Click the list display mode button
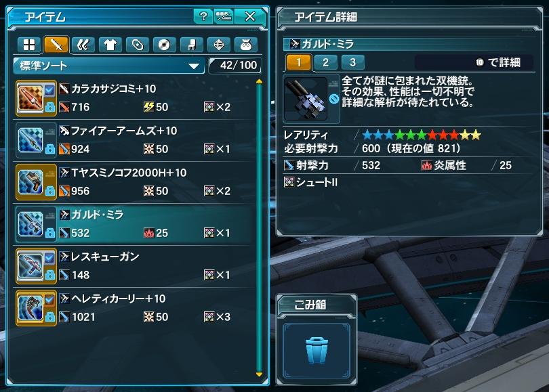The height and width of the screenshot is (392, 549). (x=224, y=16)
